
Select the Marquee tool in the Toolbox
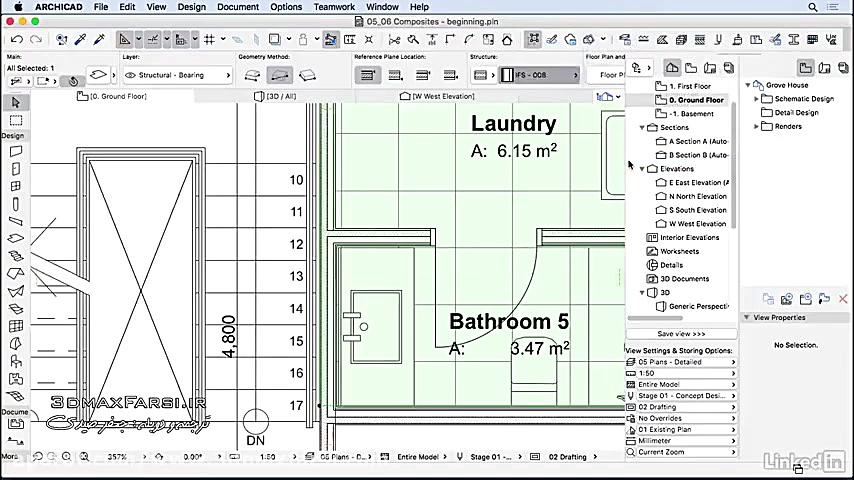point(16,120)
